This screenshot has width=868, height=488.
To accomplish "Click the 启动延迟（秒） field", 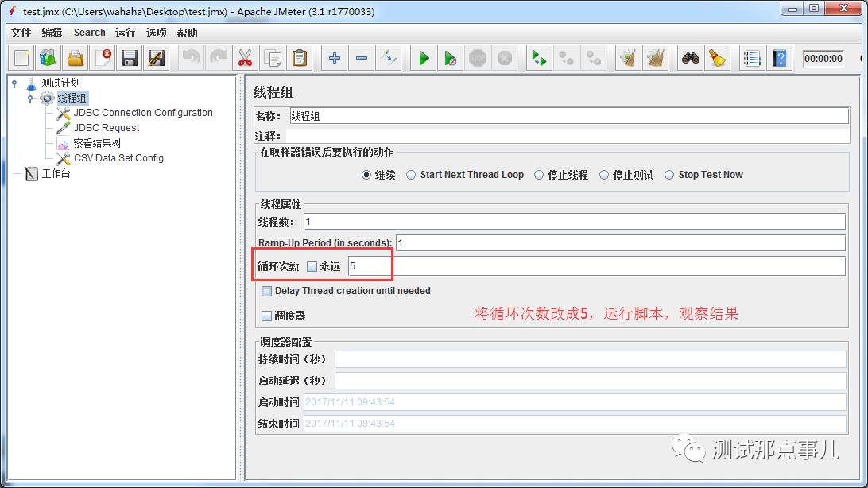I will tap(590, 381).
